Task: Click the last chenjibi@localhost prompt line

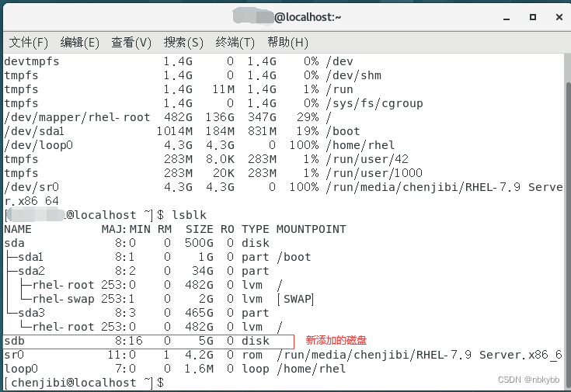Action: 84,383
